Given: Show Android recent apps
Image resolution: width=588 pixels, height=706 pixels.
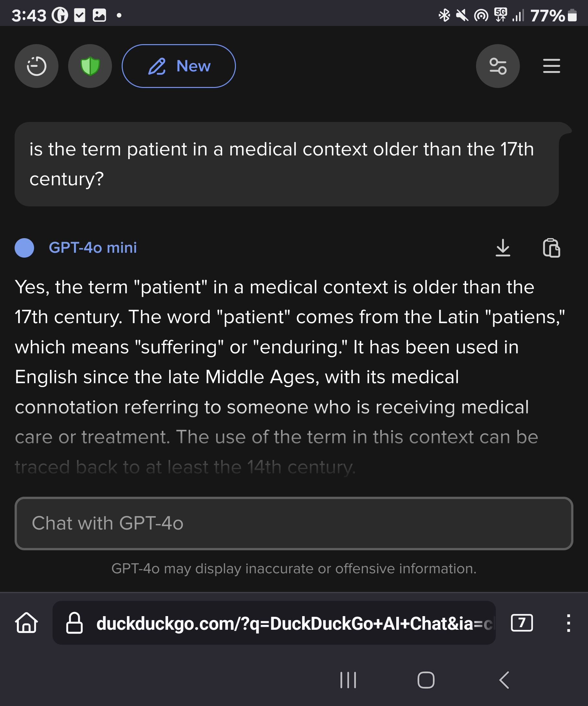Looking at the screenshot, I should click(x=348, y=680).
